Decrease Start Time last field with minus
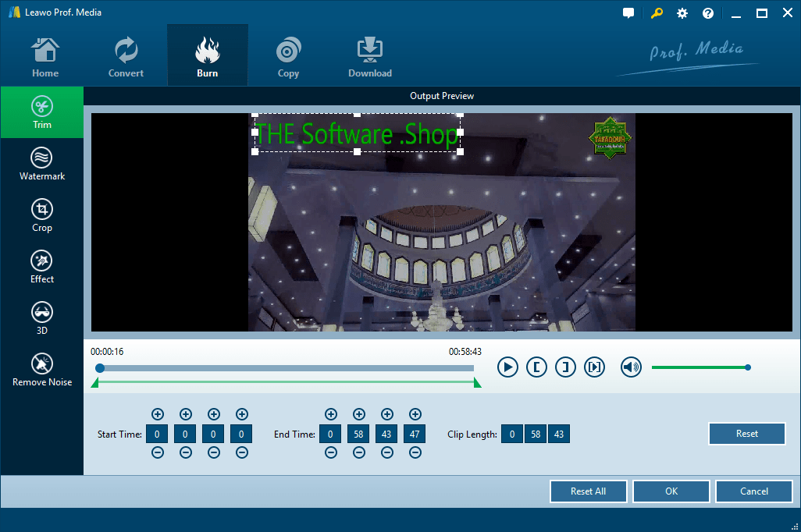Viewport: 801px width, 532px height. [x=242, y=452]
